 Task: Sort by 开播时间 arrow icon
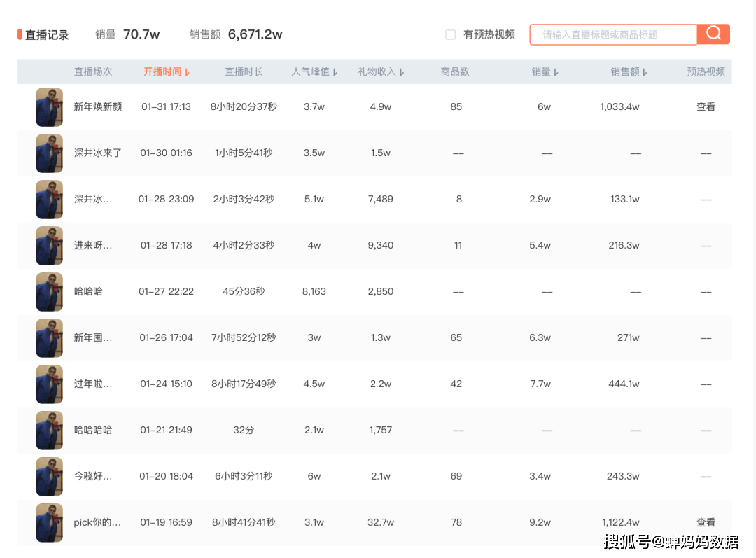(x=187, y=72)
